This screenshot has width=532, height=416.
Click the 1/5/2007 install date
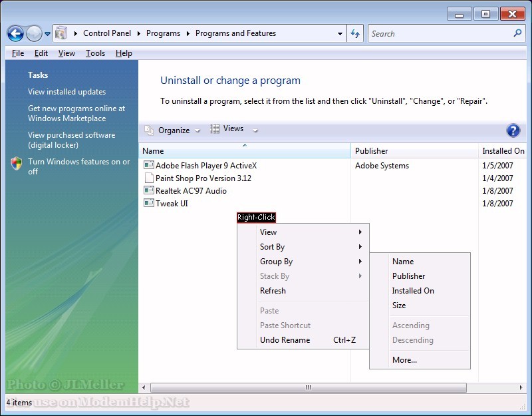pos(497,165)
